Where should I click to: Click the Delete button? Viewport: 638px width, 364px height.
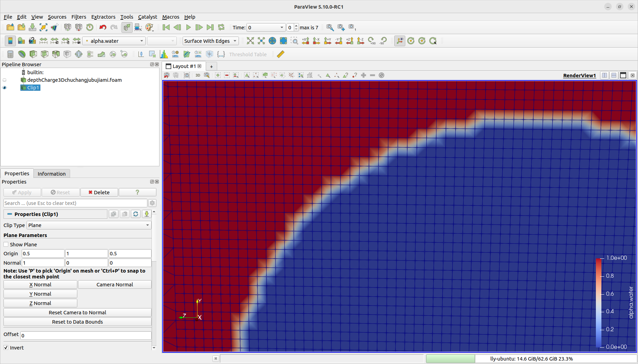99,192
